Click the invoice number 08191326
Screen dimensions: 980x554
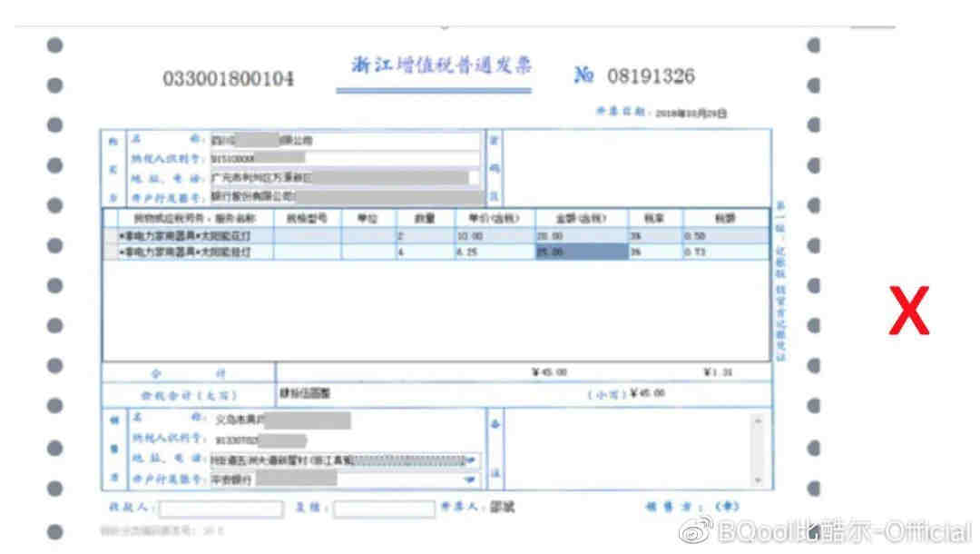651,76
